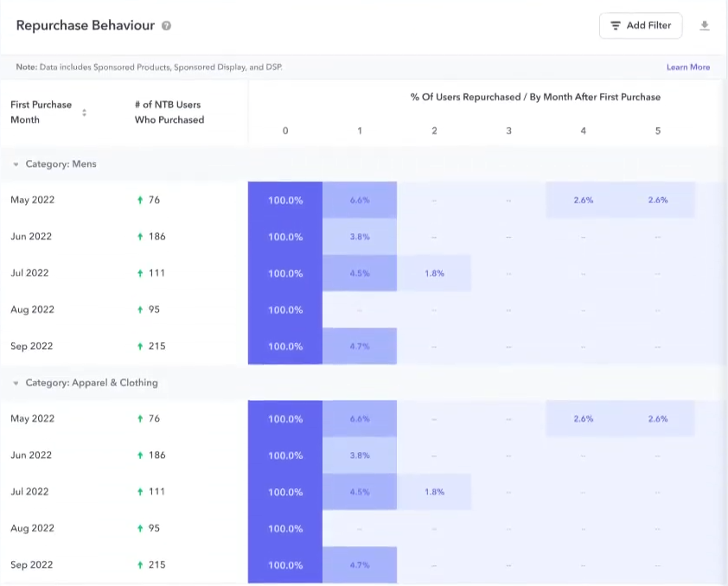Open the Add Filter panel
The image size is (728, 586).
[641, 26]
